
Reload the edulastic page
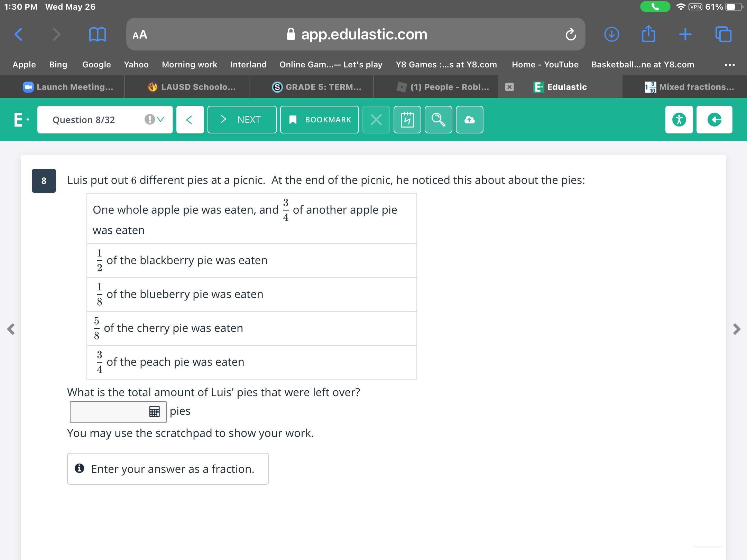(571, 34)
